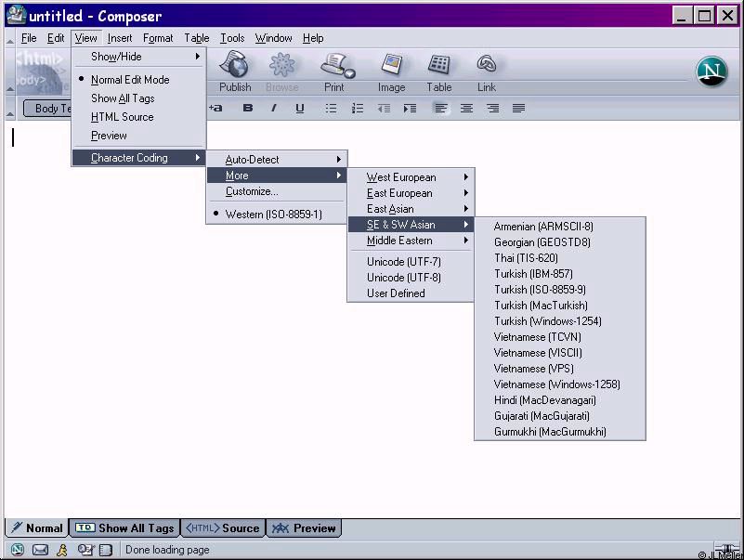Open the Tools menu
The height and width of the screenshot is (560, 744).
[x=232, y=38]
